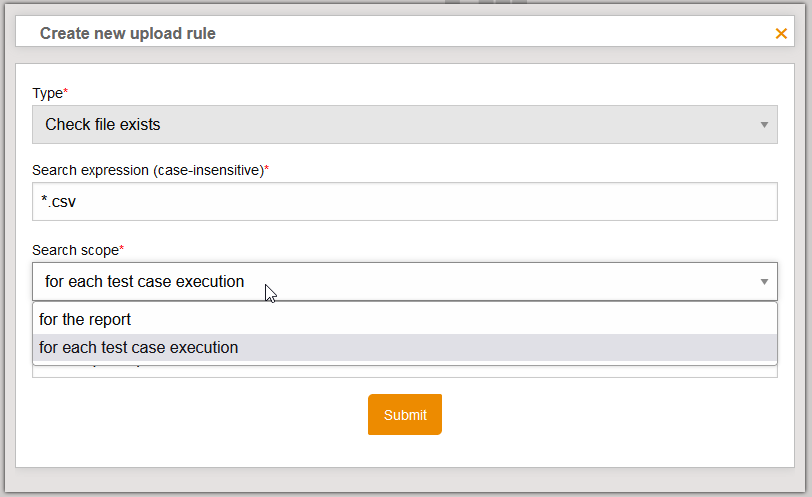Viewport: 812px width, 497px height.
Task: Close the Create new upload rule dialog
Action: click(781, 34)
